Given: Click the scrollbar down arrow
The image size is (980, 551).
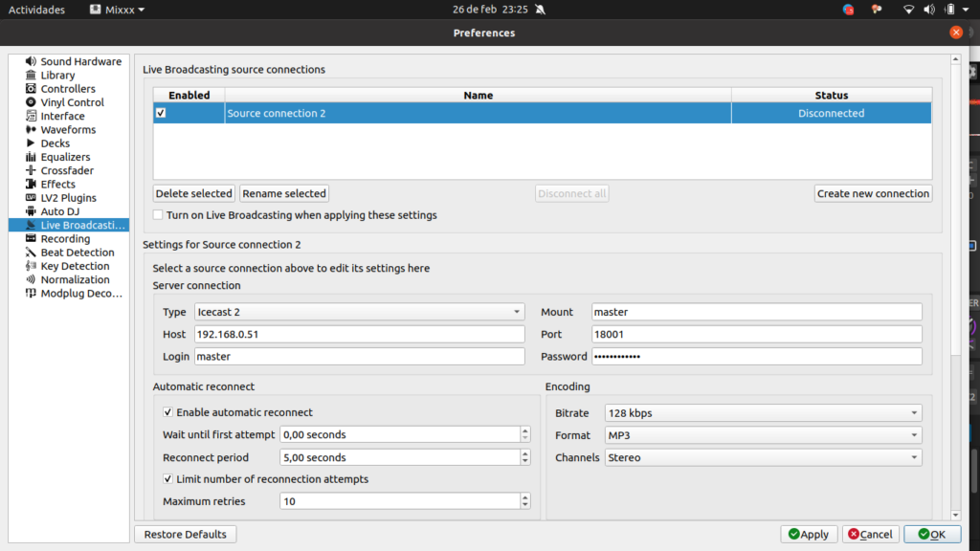Looking at the screenshot, I should click(x=956, y=516).
